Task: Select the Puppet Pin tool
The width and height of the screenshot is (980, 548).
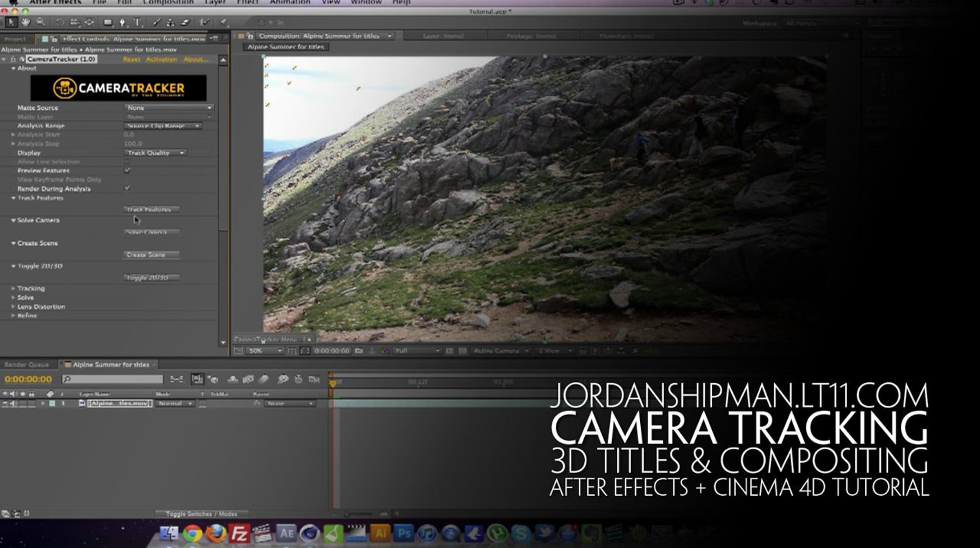Action: coord(223,22)
